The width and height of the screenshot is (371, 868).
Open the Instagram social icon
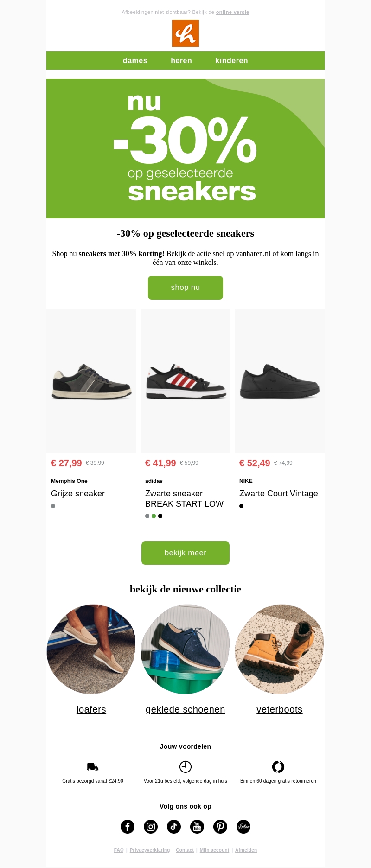point(151,826)
